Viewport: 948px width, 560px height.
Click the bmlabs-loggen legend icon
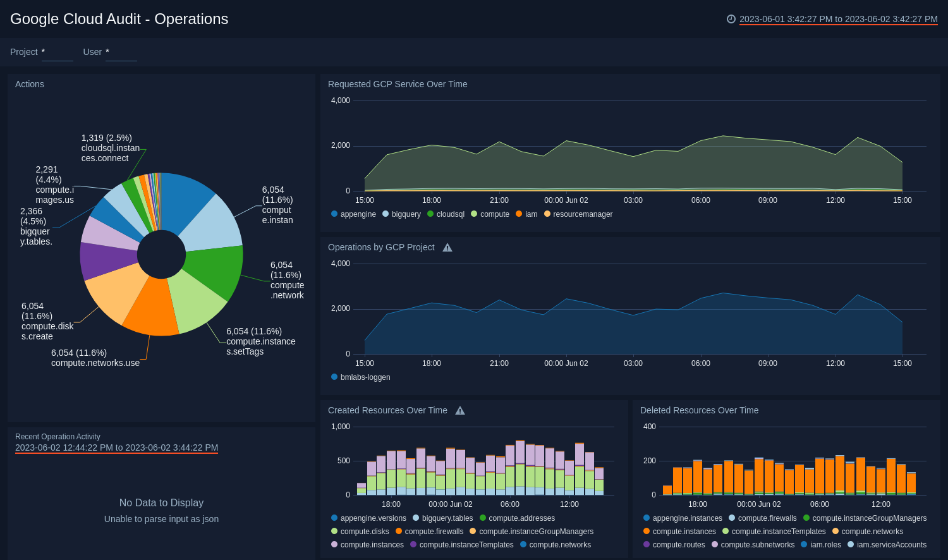tap(334, 377)
